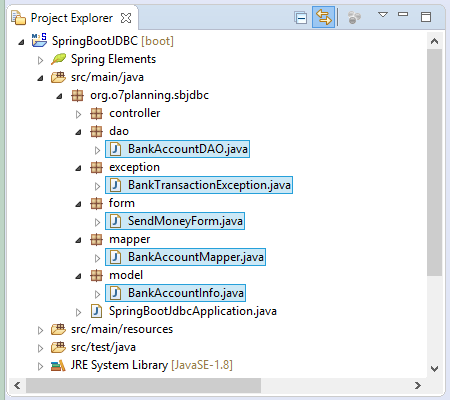This screenshot has width=450, height=400.
Task: Click the model package icon
Action: (x=96, y=275)
